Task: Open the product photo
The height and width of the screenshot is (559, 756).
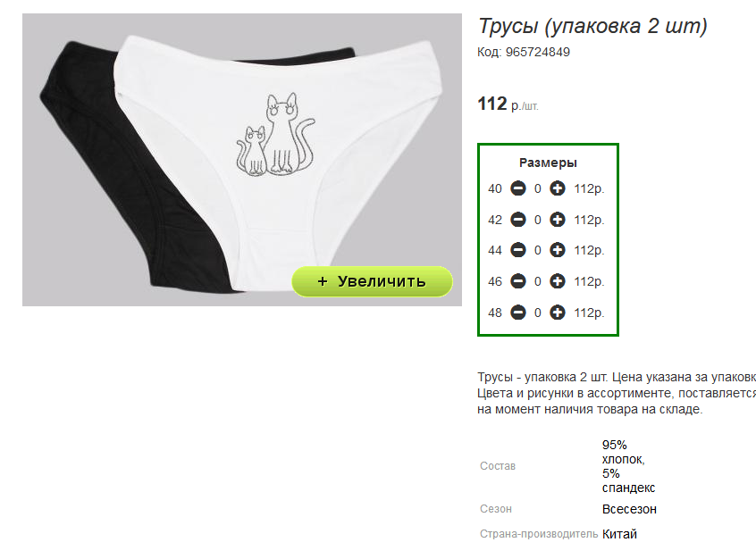Action: coord(242,160)
